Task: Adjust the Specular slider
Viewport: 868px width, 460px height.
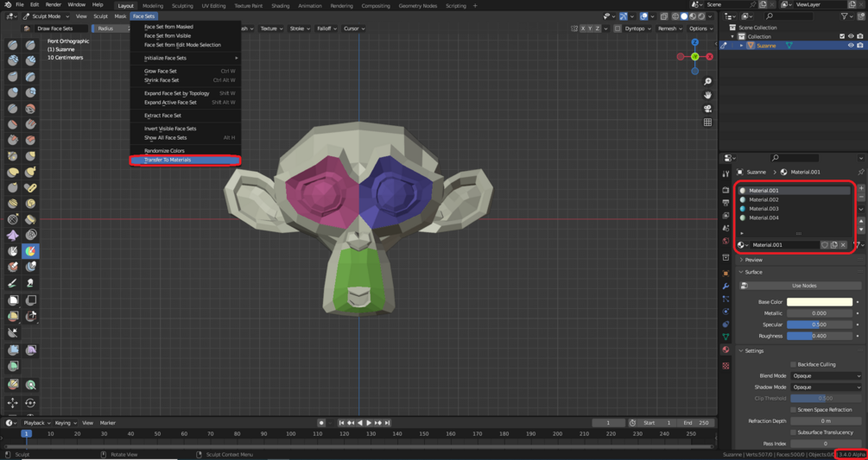Action: [x=820, y=325]
